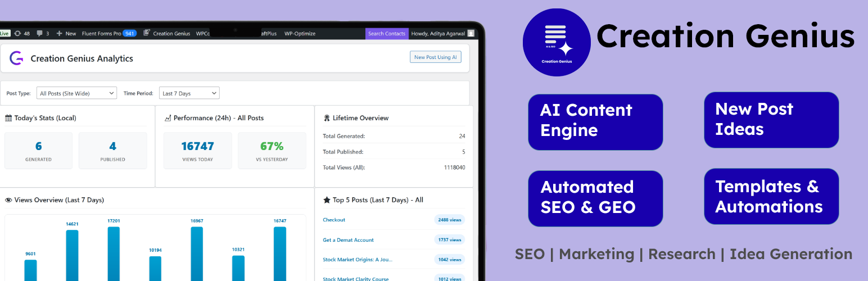Open the Stock Market Origins post link
Viewport: 868px width, 281px height.
pyautogui.click(x=358, y=260)
